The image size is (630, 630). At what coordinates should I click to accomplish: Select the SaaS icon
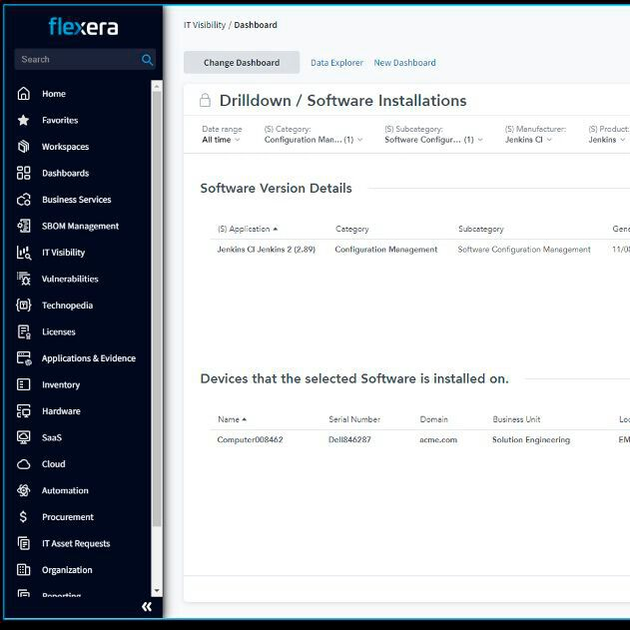tap(23, 438)
